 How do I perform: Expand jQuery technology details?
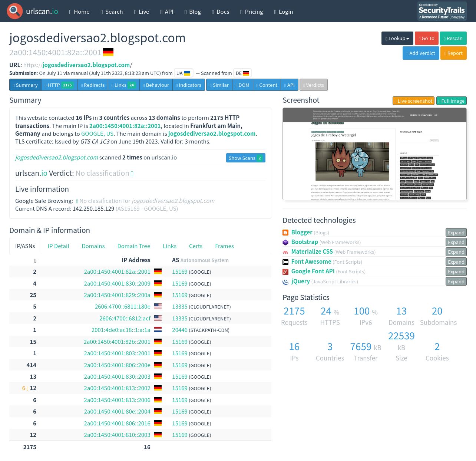pyautogui.click(x=456, y=281)
